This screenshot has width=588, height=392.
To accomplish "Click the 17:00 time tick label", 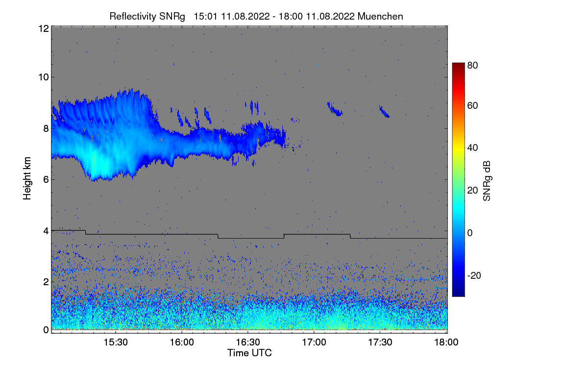I will coord(314,343).
